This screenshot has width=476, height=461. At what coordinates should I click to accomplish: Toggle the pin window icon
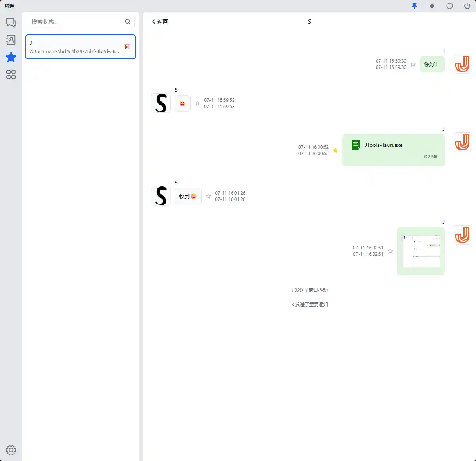pos(415,6)
